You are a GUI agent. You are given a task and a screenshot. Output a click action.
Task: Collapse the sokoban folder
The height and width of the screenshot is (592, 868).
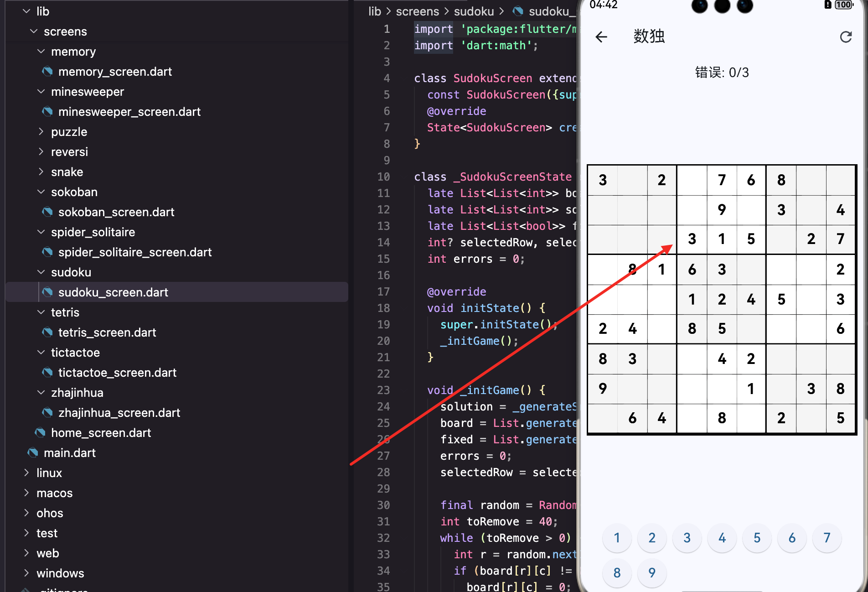point(41,192)
